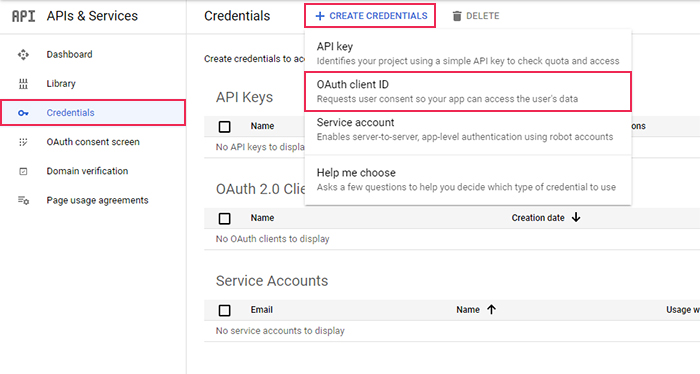Click the Dashboard sidebar icon
The image size is (700, 374).
pyautogui.click(x=23, y=54)
